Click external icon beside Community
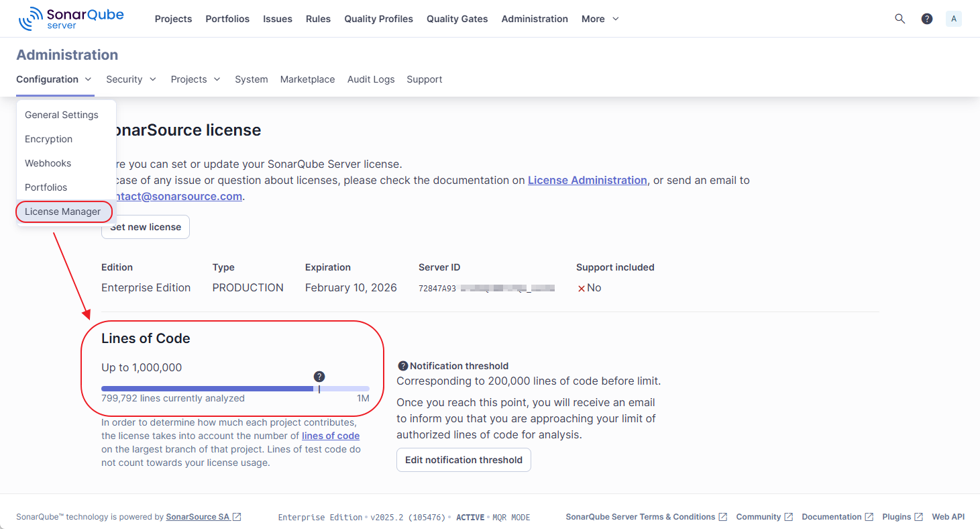 pos(788,517)
